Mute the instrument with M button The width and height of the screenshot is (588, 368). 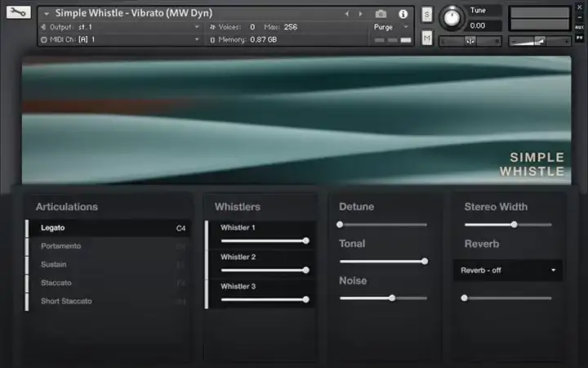click(x=427, y=38)
